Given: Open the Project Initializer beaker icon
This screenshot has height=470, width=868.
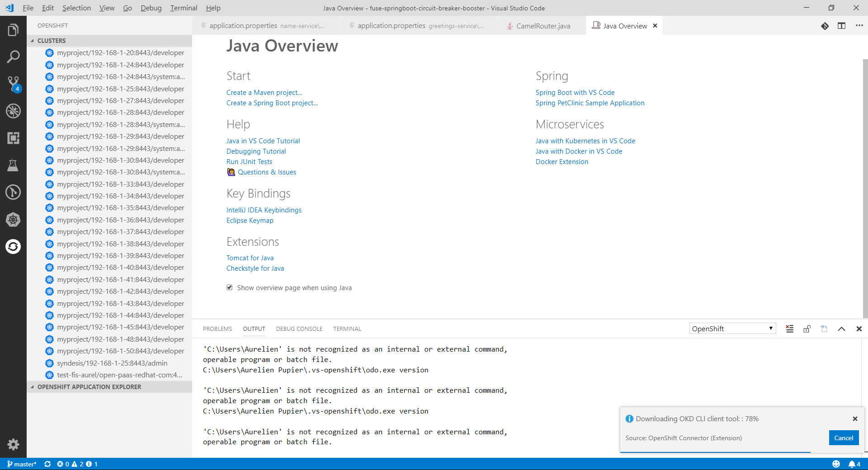Looking at the screenshot, I should pos(13,164).
